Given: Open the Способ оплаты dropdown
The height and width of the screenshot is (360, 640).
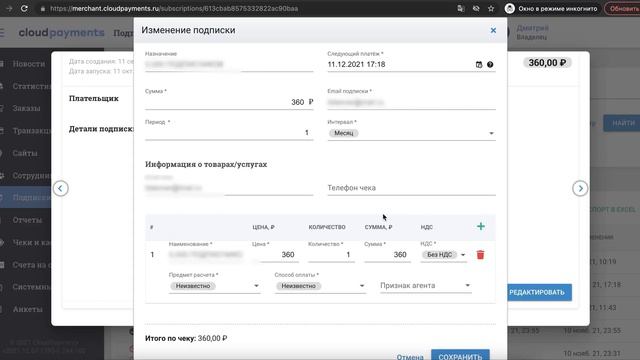Looking at the screenshot, I should pyautogui.click(x=320, y=286).
